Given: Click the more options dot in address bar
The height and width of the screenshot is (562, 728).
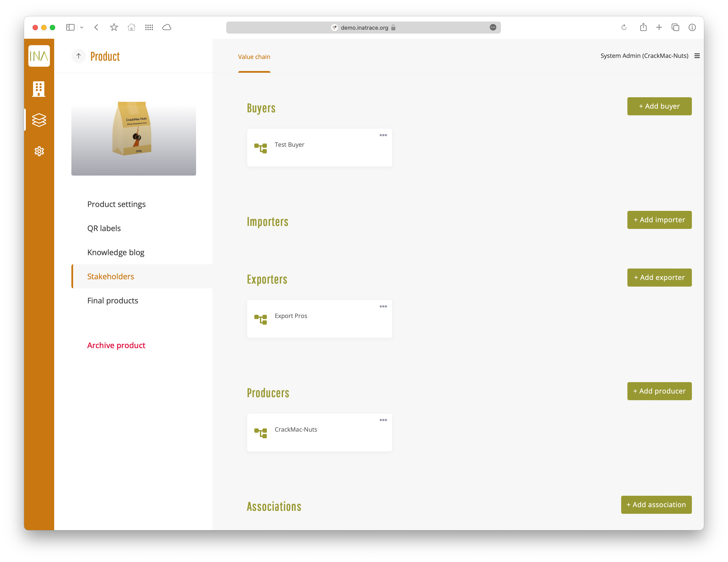Looking at the screenshot, I should (493, 27).
